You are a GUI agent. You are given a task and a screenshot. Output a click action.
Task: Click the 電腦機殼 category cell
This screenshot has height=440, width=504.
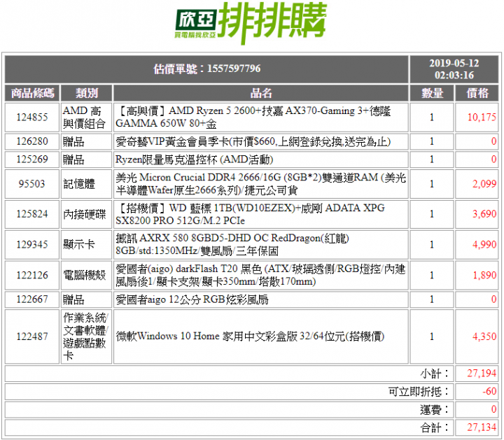coord(87,275)
